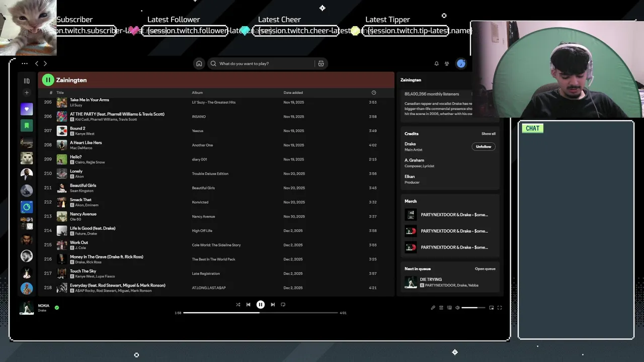Select 'Money In The Grave' track

point(216,259)
